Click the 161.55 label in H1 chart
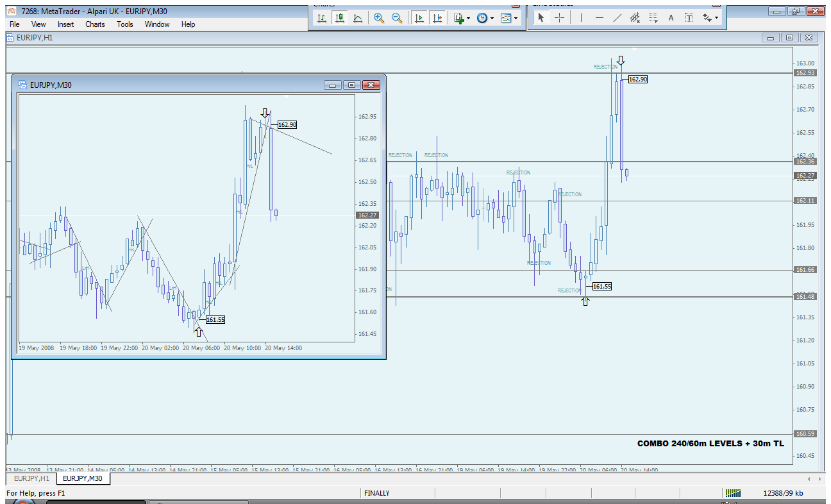This screenshot has width=831, height=504. (x=601, y=286)
